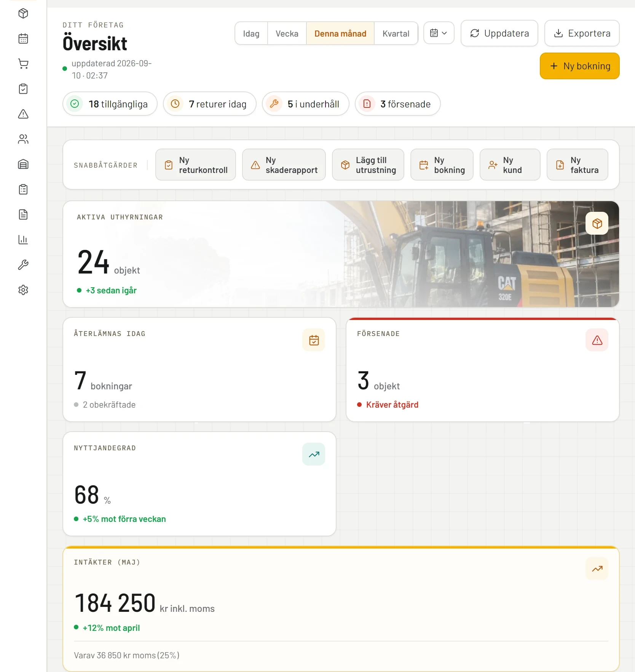Open the checklist clipboard sidebar icon
The height and width of the screenshot is (672, 635).
pos(23,190)
